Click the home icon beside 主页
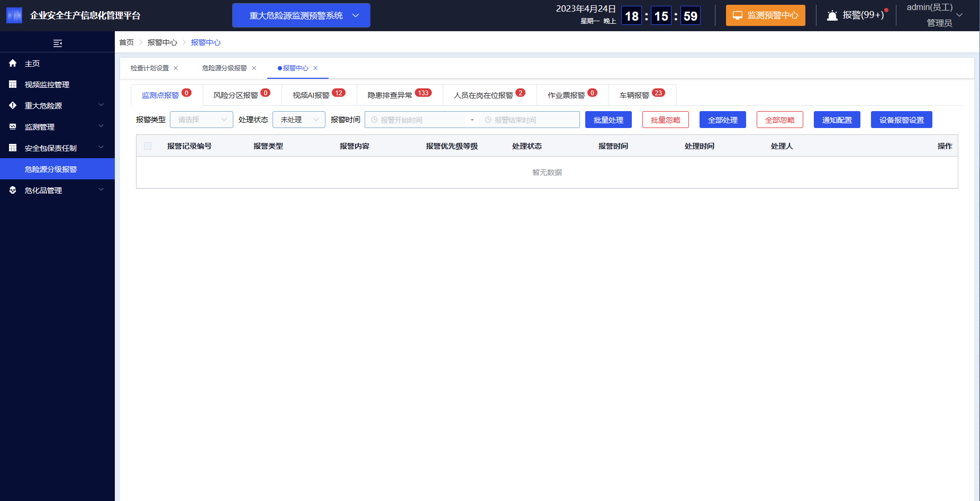Viewport: 980px width, 501px height. (x=13, y=63)
